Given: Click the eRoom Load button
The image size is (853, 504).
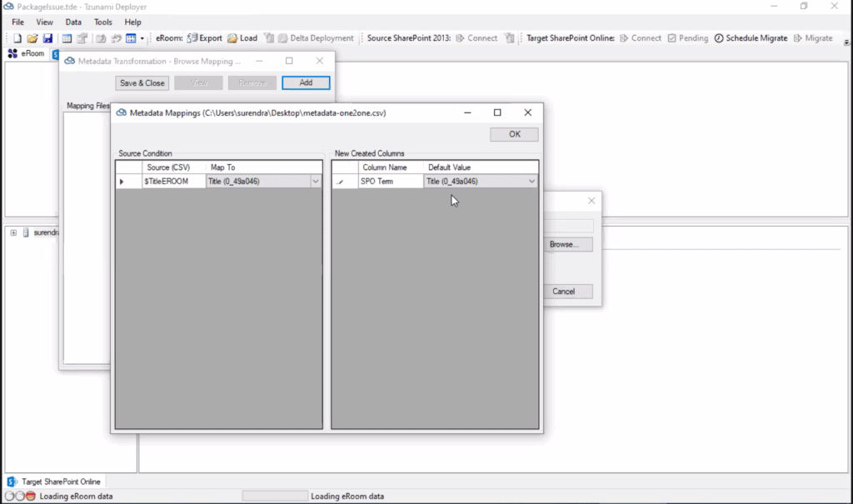Looking at the screenshot, I should coord(242,38).
